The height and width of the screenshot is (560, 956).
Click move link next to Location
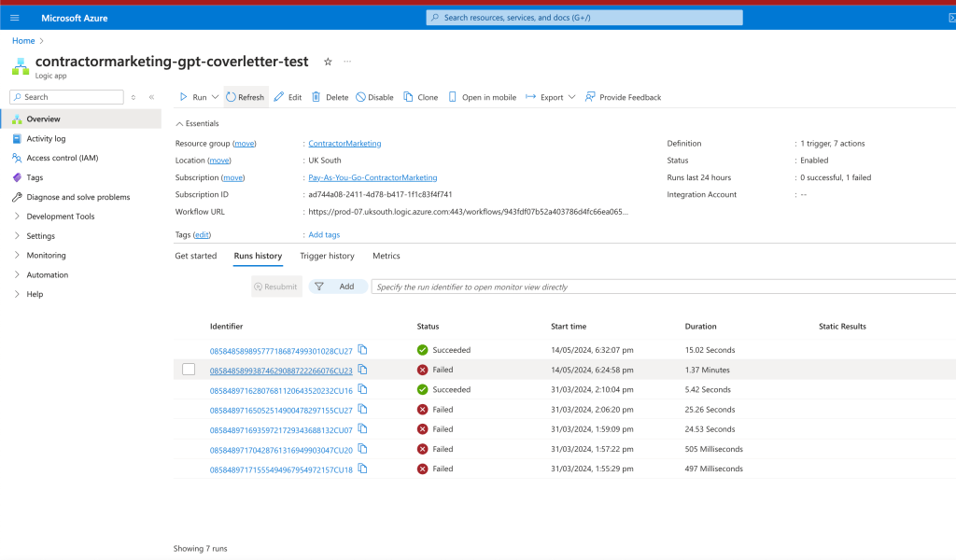pyautogui.click(x=219, y=161)
